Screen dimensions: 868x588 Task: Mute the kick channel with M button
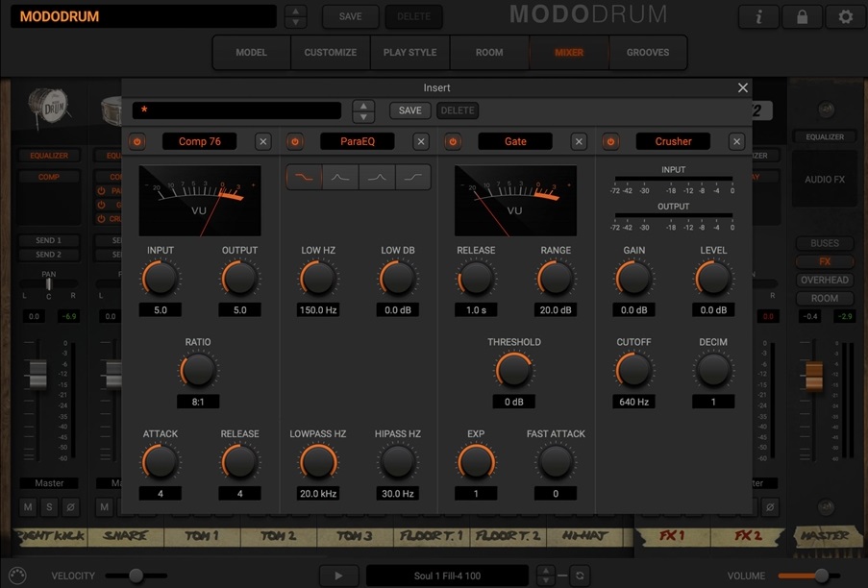[x=28, y=506]
